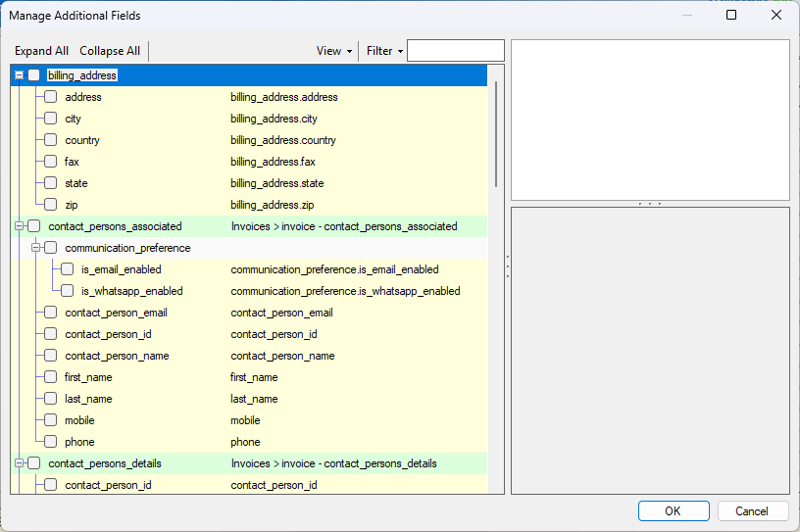Viewport: 800px width, 532px height.
Task: Check the city field checkbox
Action: click(51, 119)
